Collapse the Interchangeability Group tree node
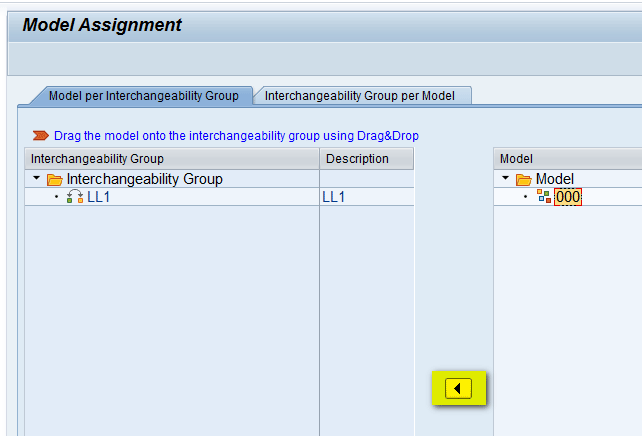This screenshot has height=436, width=642. pos(37,179)
